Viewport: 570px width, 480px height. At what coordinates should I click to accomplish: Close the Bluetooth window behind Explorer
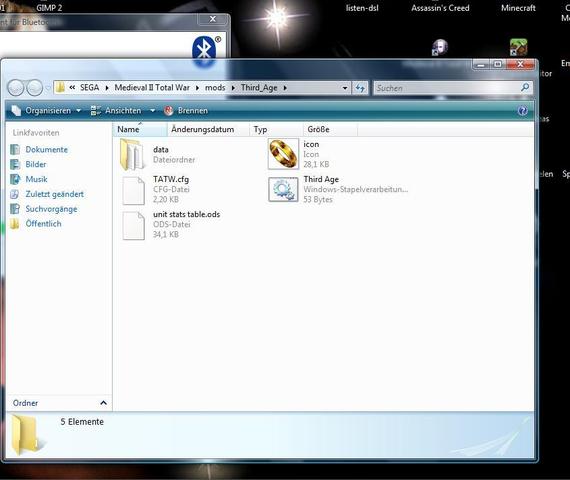point(213,19)
